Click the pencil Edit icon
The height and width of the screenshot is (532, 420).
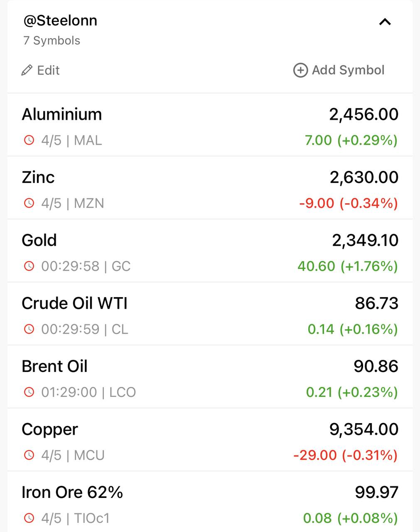click(x=27, y=70)
